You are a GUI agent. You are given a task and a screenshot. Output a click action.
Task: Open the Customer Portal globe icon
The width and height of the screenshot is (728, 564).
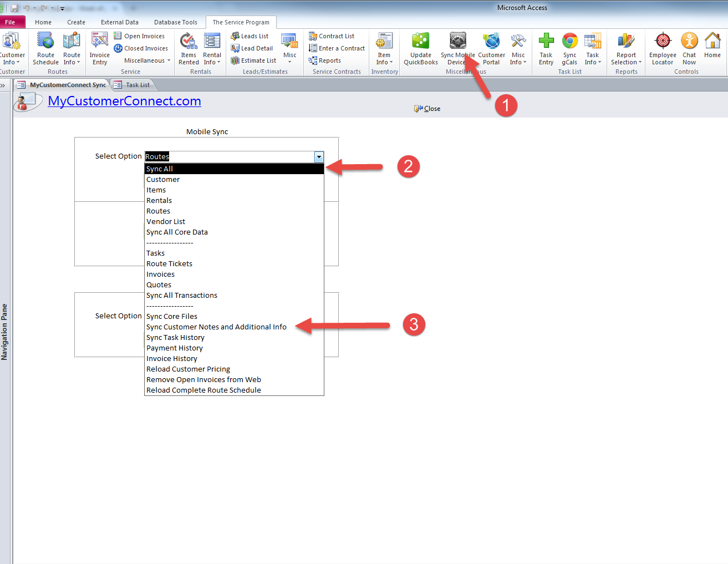(491, 48)
